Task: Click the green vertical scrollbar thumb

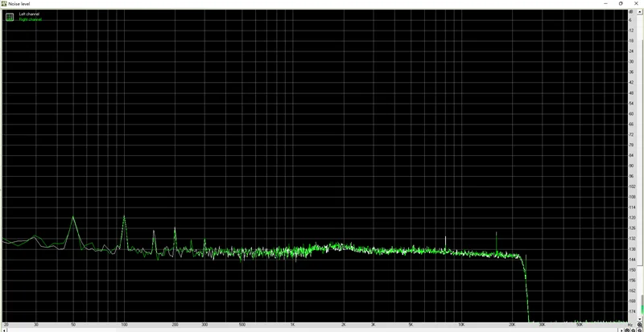Action: [x=642, y=307]
